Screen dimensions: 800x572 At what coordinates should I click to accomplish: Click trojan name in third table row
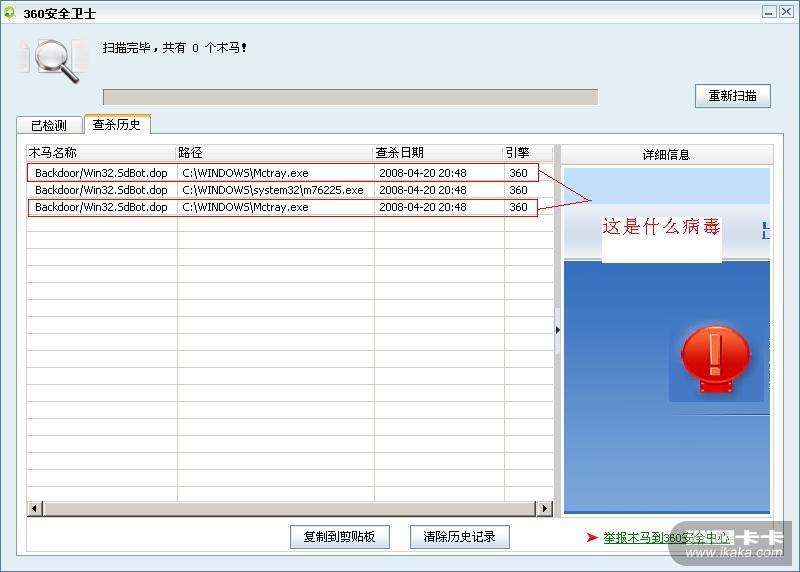101,207
